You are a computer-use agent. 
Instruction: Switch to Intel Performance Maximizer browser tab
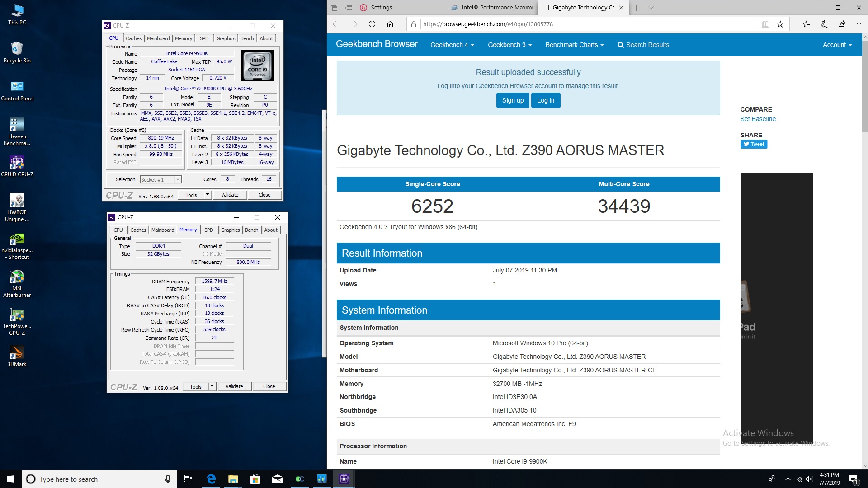pos(492,8)
